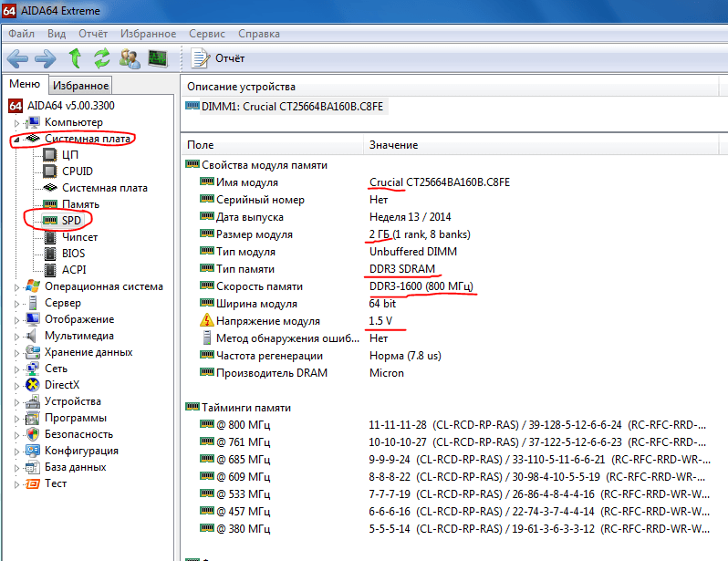Click the Тест category icon

33,483
